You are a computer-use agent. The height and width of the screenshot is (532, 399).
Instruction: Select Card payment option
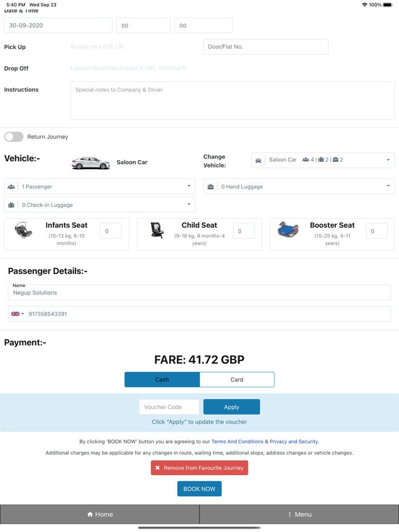click(237, 379)
